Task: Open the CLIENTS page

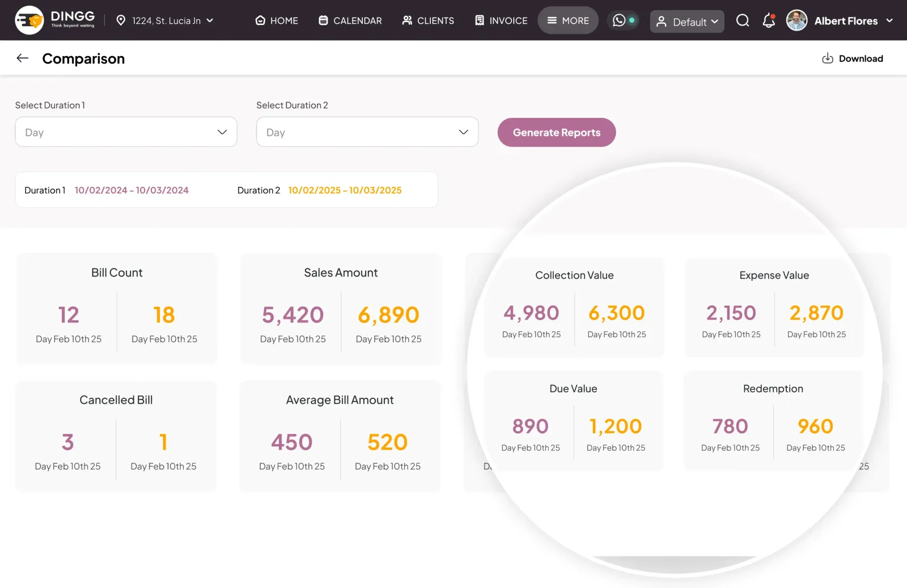Action: click(x=428, y=20)
